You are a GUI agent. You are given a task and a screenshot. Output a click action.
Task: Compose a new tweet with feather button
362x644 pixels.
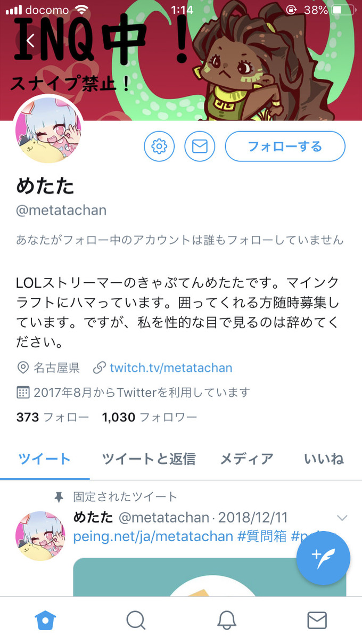click(x=323, y=558)
